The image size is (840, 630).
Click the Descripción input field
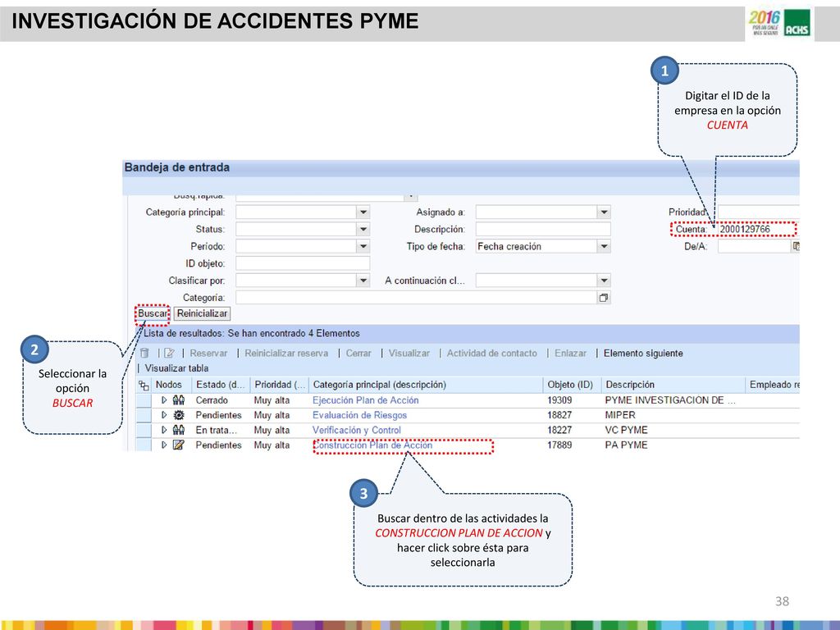(543, 230)
